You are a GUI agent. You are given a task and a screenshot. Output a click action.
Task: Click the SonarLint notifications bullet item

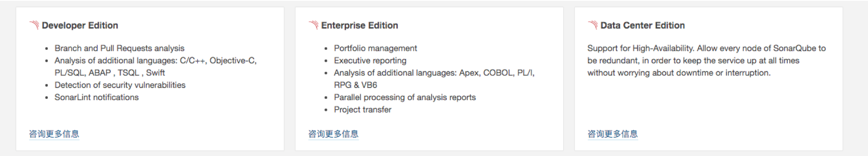pyautogui.click(x=96, y=97)
